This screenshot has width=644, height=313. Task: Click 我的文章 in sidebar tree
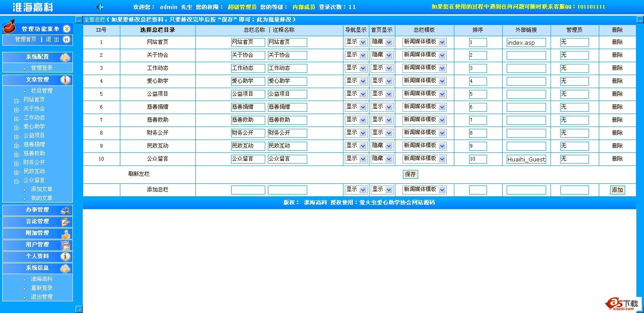click(42, 198)
